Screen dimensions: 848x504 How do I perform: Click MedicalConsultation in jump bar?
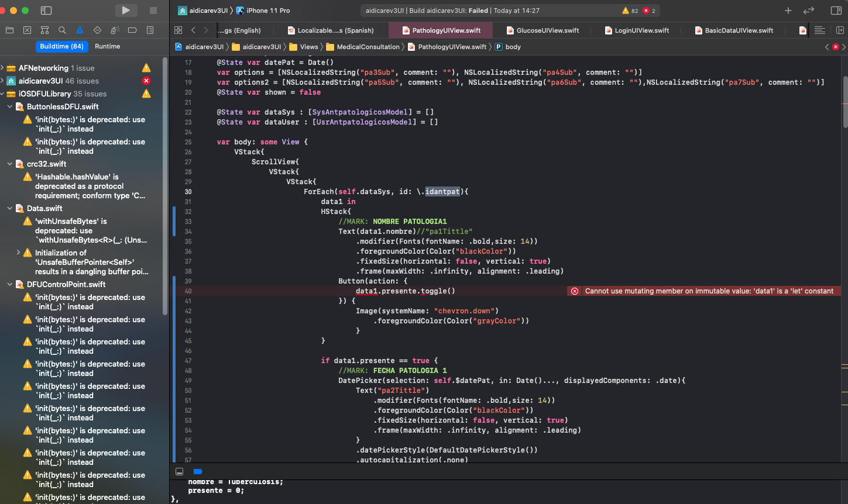363,47
